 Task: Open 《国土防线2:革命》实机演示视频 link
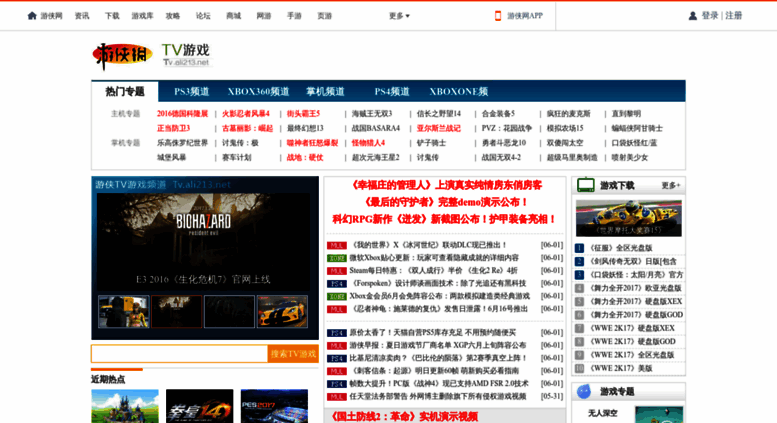point(402,417)
